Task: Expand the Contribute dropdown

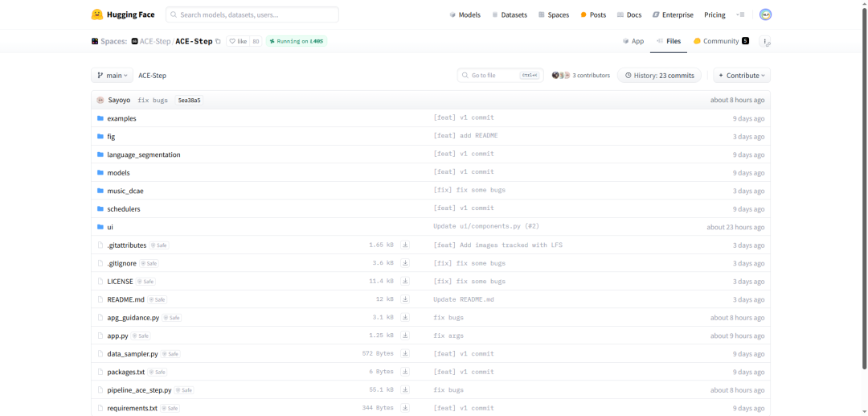Action: (x=742, y=76)
